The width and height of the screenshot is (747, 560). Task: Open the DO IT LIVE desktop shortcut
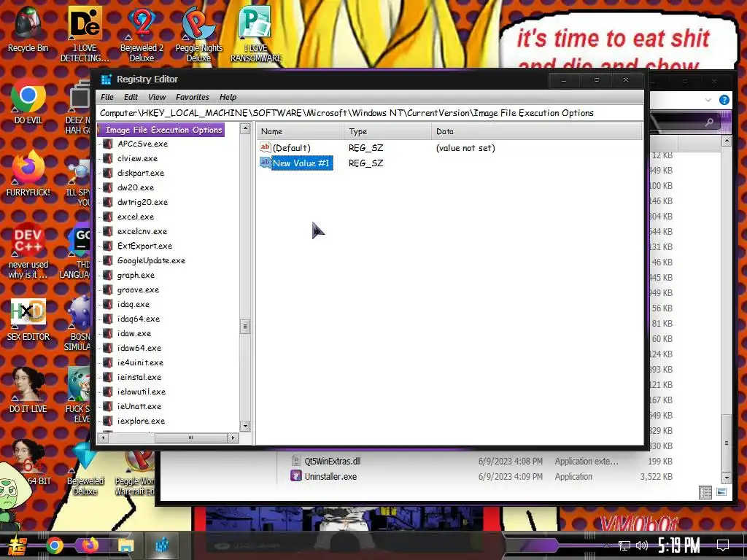(28, 389)
